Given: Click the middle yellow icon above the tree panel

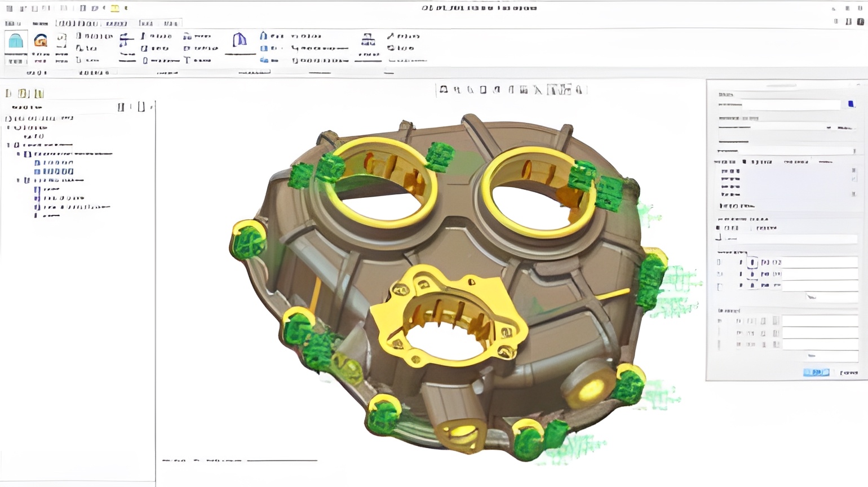Looking at the screenshot, I should point(23,94).
